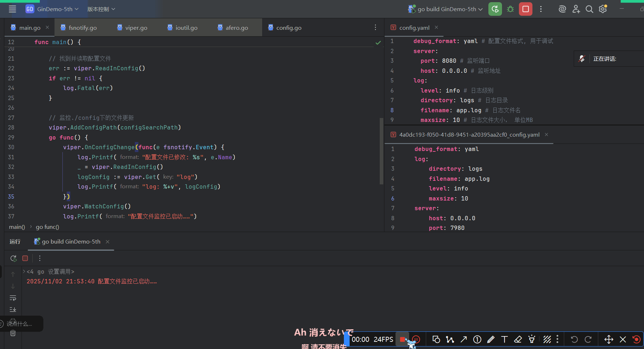644x349 pixels.
Task: Click the green Rerun button in top toolbar
Action: pyautogui.click(x=495, y=9)
